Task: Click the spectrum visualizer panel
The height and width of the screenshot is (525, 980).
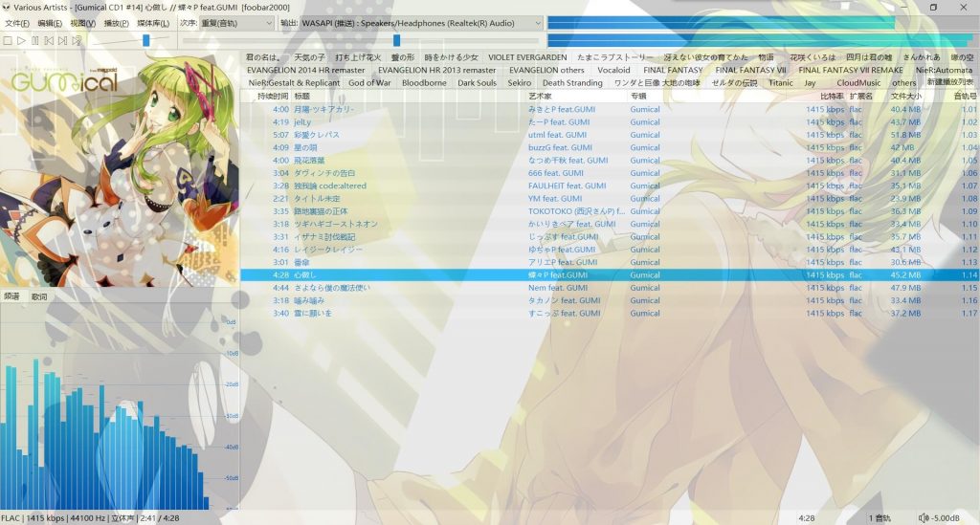Action: (x=120, y=407)
